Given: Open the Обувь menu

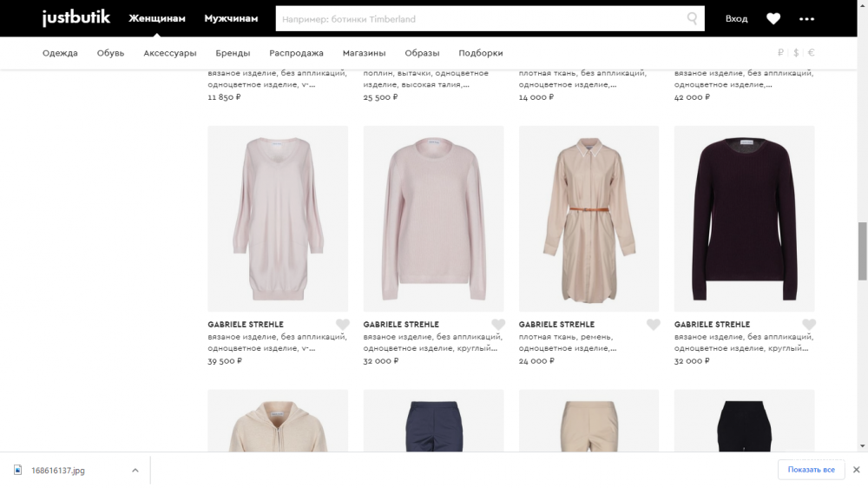Looking at the screenshot, I should [111, 53].
